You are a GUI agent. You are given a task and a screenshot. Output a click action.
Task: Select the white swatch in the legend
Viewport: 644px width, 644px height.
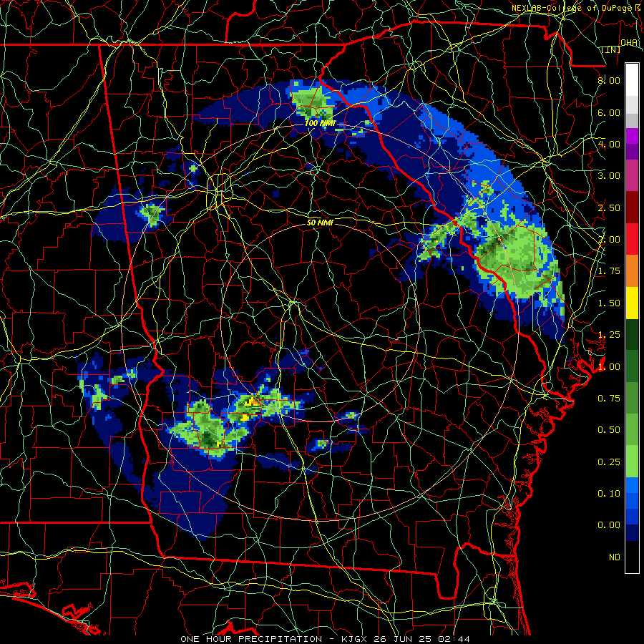[632, 80]
